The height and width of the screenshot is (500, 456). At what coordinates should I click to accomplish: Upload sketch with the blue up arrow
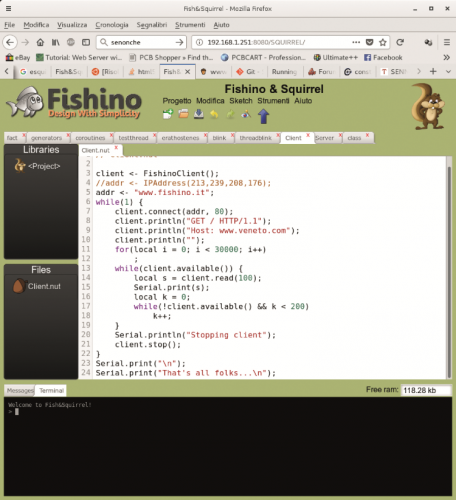coord(263,116)
